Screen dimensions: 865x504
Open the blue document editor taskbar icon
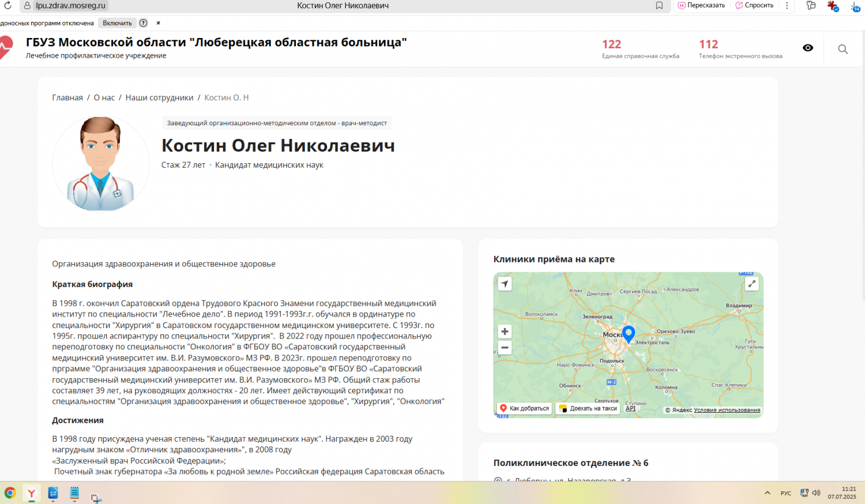click(53, 493)
